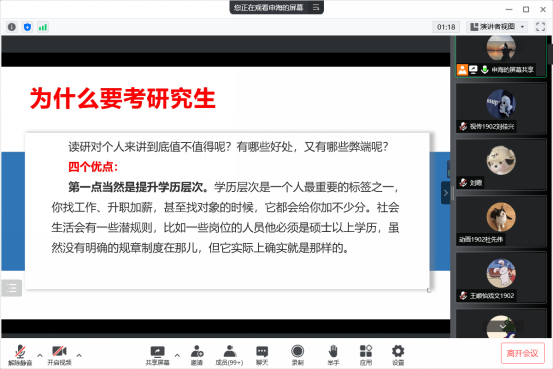Expand audio options arrow beside microphone
The image size is (553, 369).
[x=40, y=355]
